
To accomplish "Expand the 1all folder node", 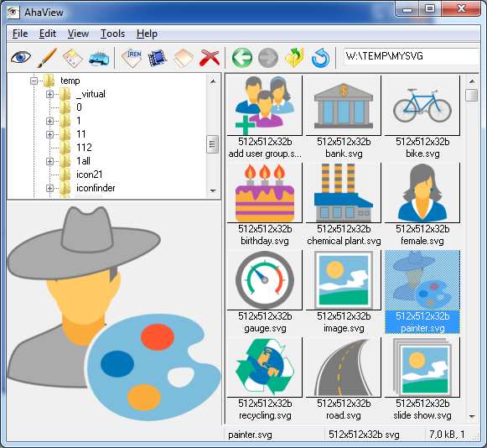I will coord(49,161).
